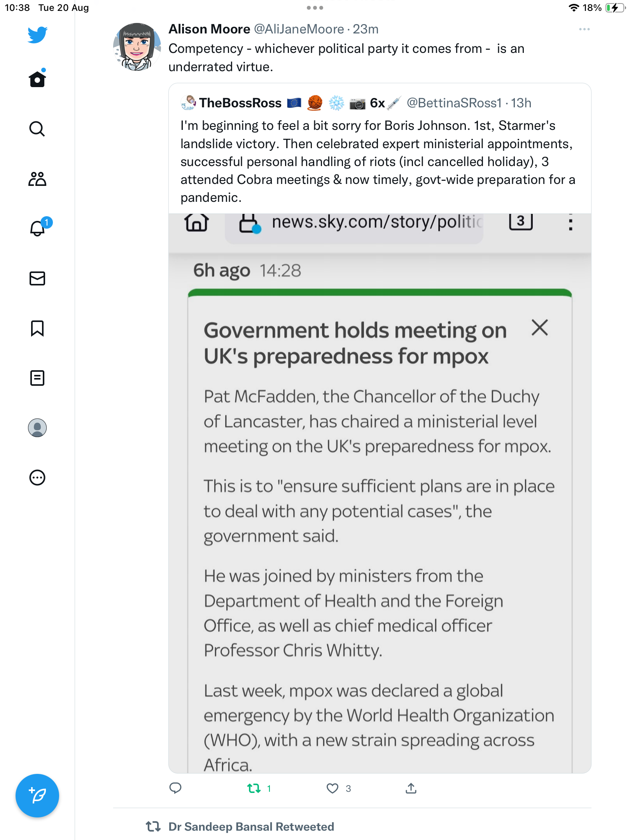
Task: Open the quoted TheBossRoss display name
Action: pos(240,103)
